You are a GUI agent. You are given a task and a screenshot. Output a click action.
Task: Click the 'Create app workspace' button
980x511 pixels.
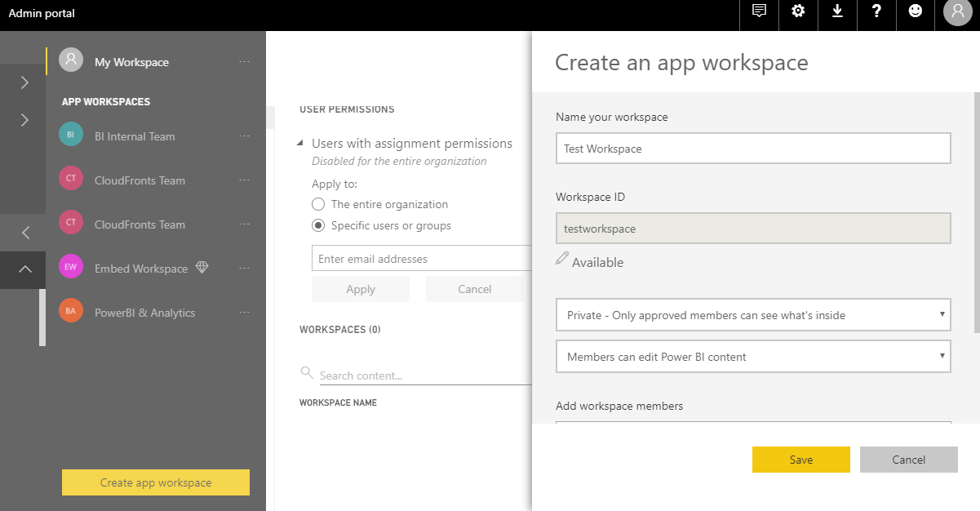tap(156, 482)
